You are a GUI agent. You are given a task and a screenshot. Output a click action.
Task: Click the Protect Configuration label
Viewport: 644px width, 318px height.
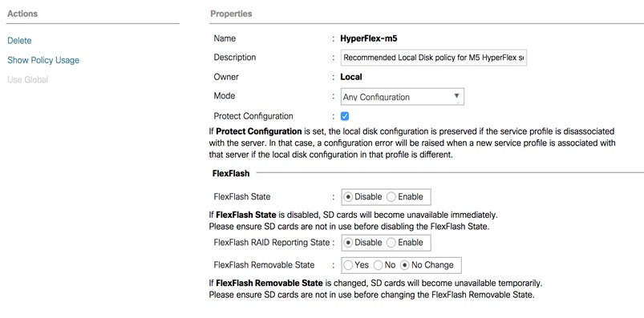(x=253, y=116)
